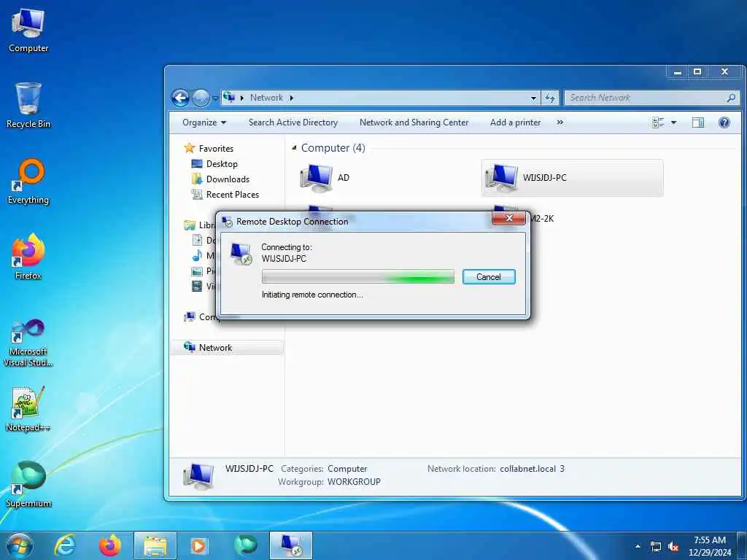Click Search Active Directory
The image size is (747, 560).
293,122
